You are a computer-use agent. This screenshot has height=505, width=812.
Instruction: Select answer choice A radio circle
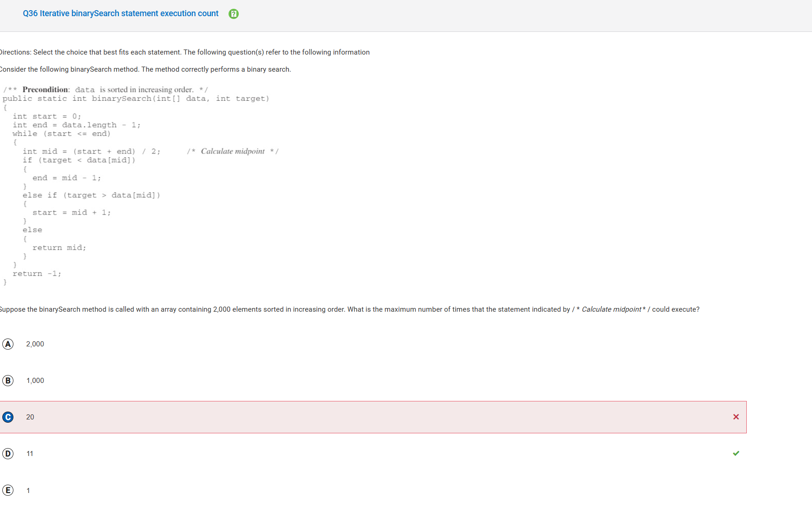point(8,344)
